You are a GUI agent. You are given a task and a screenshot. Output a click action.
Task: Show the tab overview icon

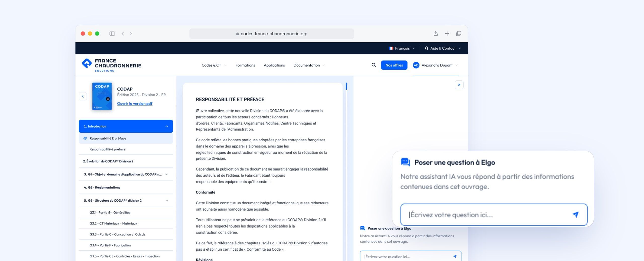pos(459,34)
